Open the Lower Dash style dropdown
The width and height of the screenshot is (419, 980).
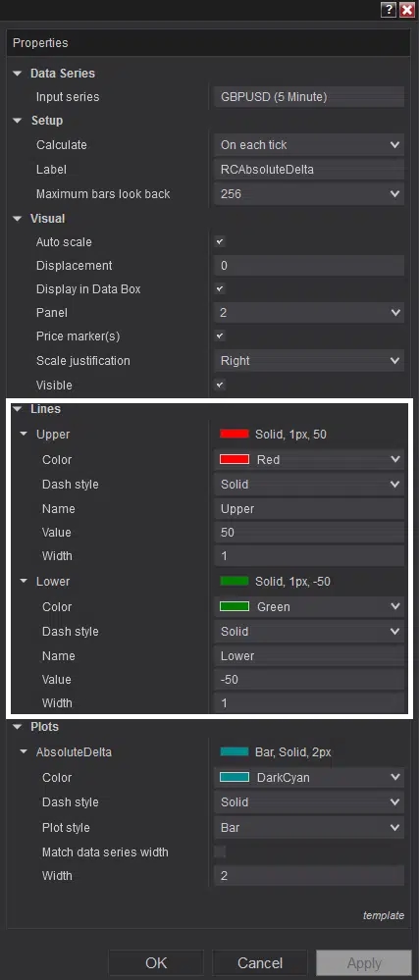click(x=309, y=631)
